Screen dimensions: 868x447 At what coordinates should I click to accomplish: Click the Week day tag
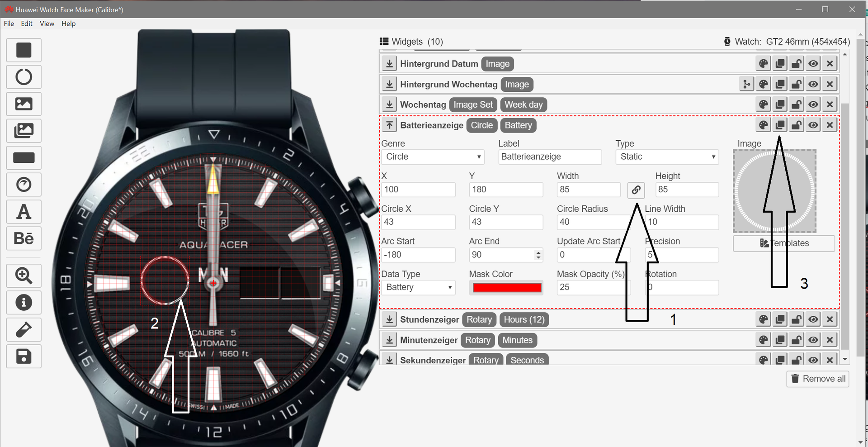tap(524, 105)
